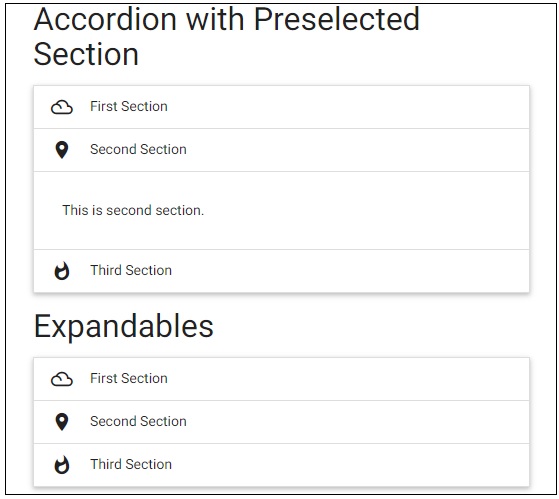Image resolution: width=559 pixels, height=499 pixels.
Task: Expand the Accordion's First Section via its label
Action: tap(129, 107)
